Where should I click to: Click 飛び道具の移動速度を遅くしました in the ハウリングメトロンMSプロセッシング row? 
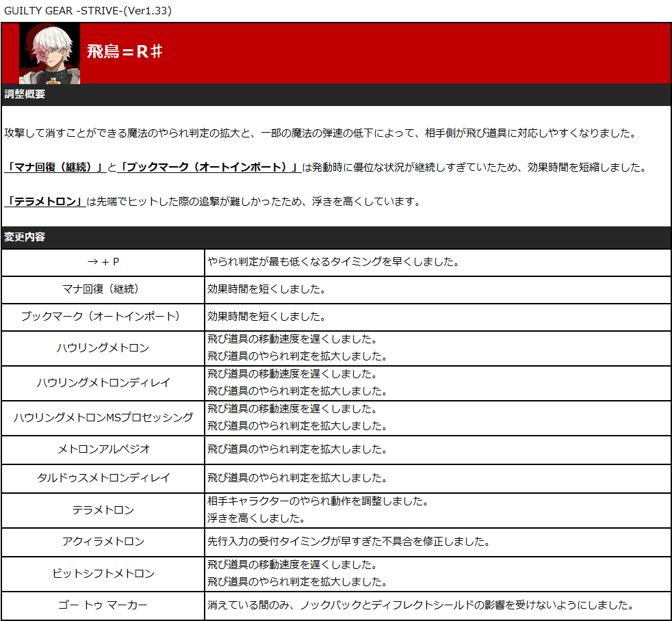click(x=292, y=409)
